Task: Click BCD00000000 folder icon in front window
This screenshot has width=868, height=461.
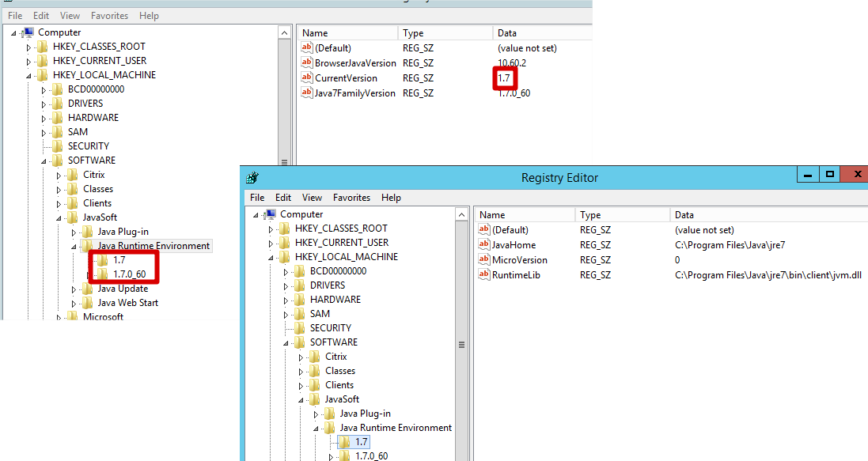Action: coord(299,271)
